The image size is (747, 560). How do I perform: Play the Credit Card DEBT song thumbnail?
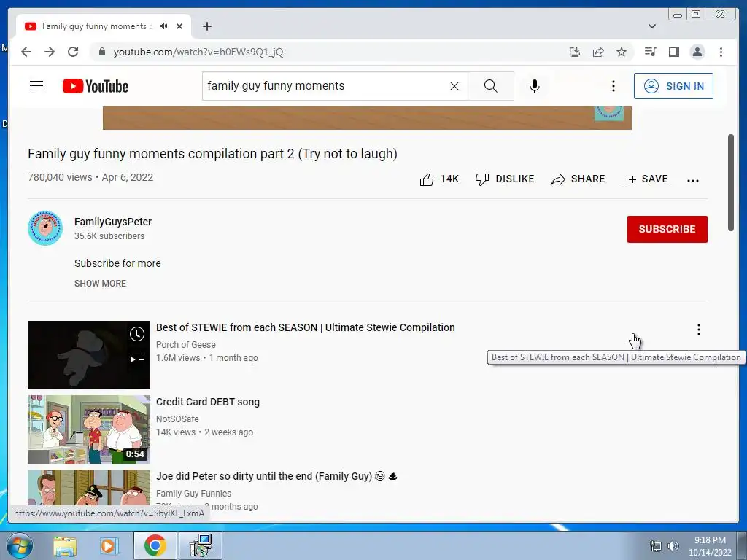88,429
